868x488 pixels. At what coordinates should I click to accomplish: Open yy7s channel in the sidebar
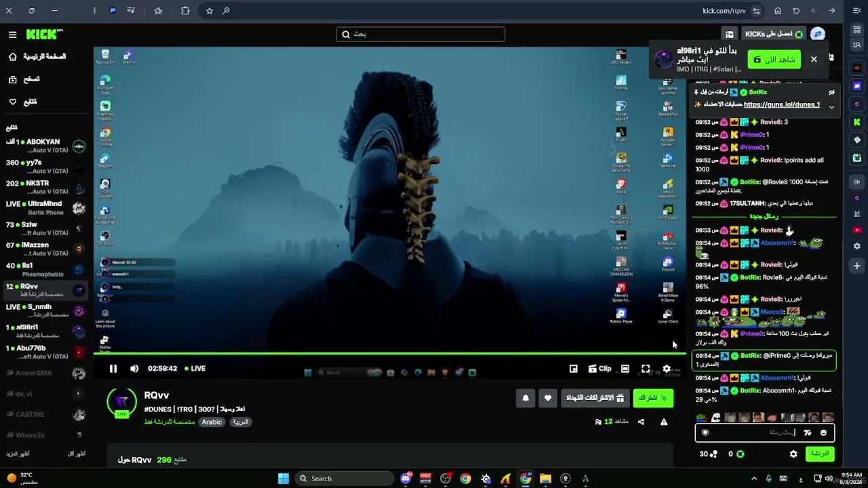45,167
